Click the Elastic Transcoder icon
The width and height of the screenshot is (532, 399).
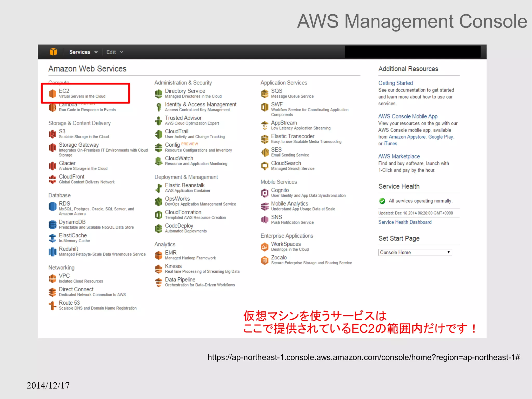point(265,139)
